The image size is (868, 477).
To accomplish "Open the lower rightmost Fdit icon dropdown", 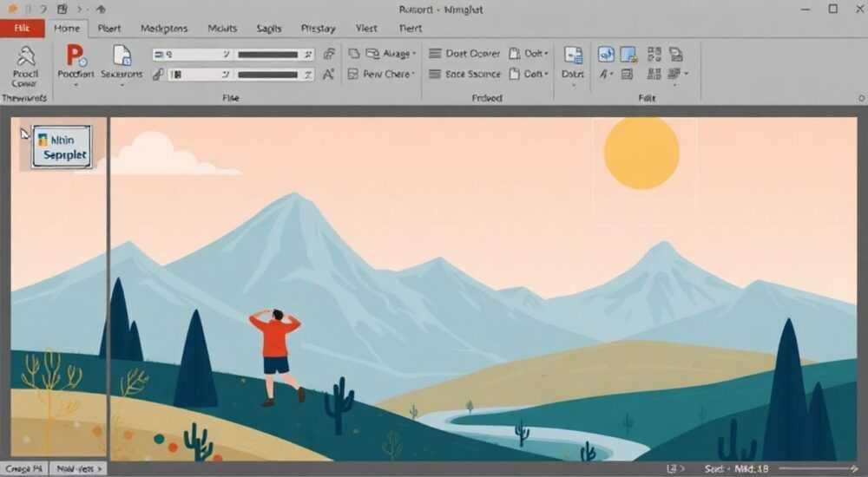I will (x=678, y=74).
